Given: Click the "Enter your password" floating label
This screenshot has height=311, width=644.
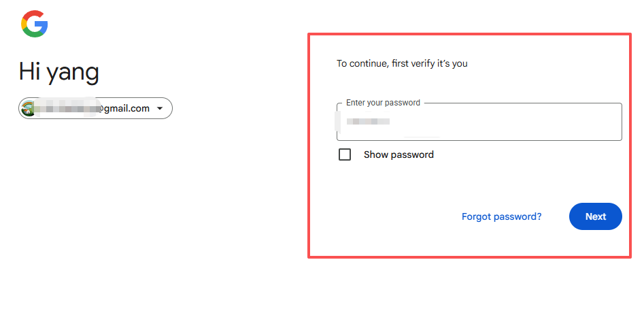Looking at the screenshot, I should coord(383,103).
